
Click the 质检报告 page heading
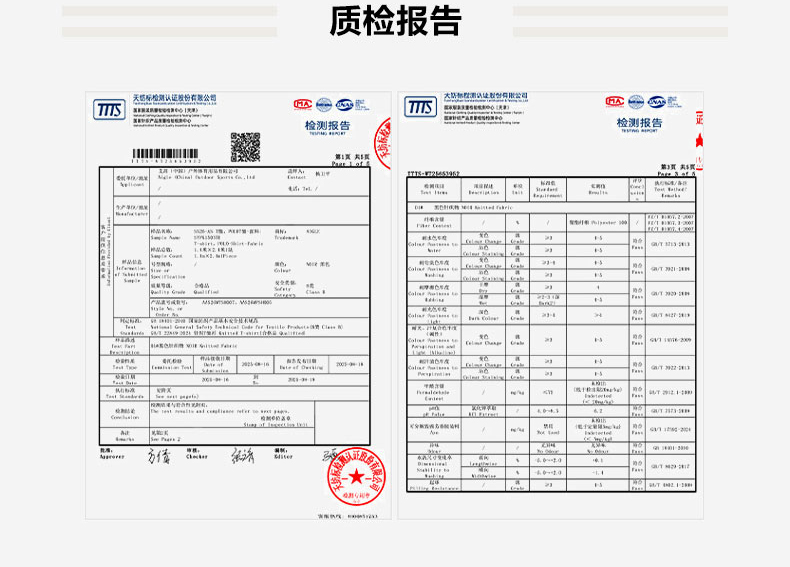tap(395, 21)
